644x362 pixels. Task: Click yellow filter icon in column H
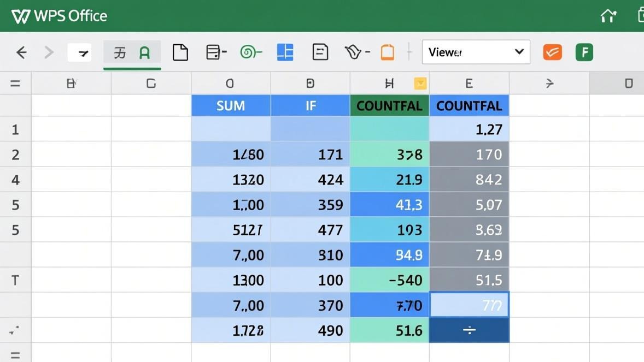(420, 84)
